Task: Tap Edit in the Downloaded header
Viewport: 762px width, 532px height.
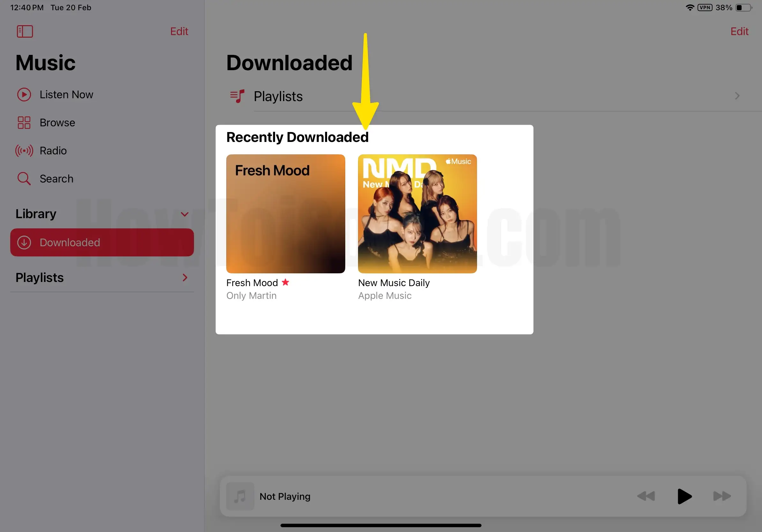Action: coord(739,31)
